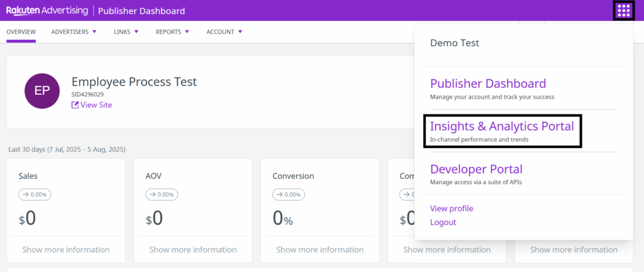Switch to the Overview tab
644x272 pixels.
21,32
